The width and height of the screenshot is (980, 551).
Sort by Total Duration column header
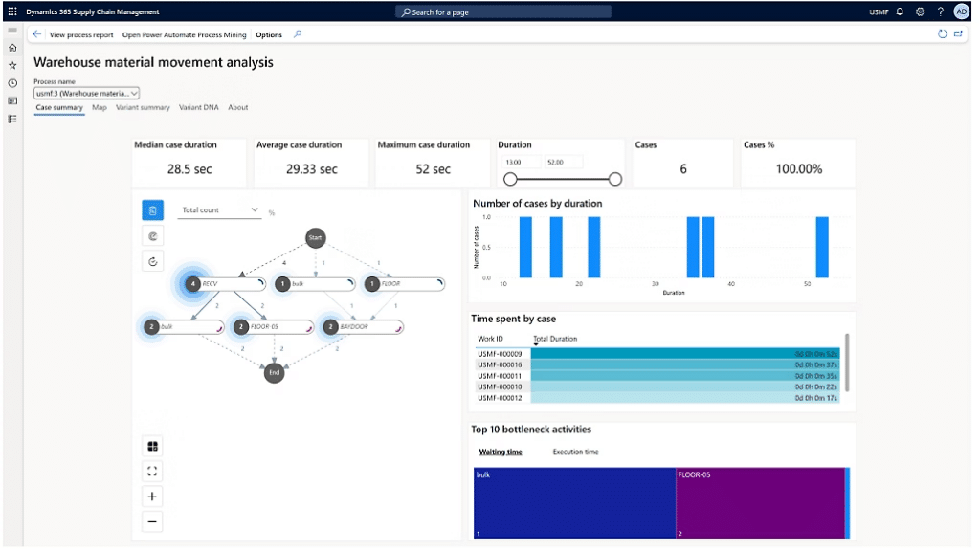coord(555,339)
